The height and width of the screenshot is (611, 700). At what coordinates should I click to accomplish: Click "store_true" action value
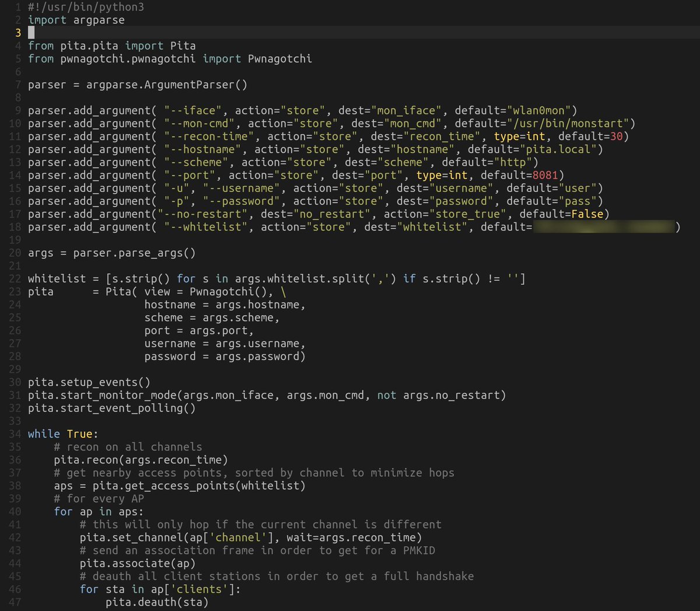[x=467, y=214]
